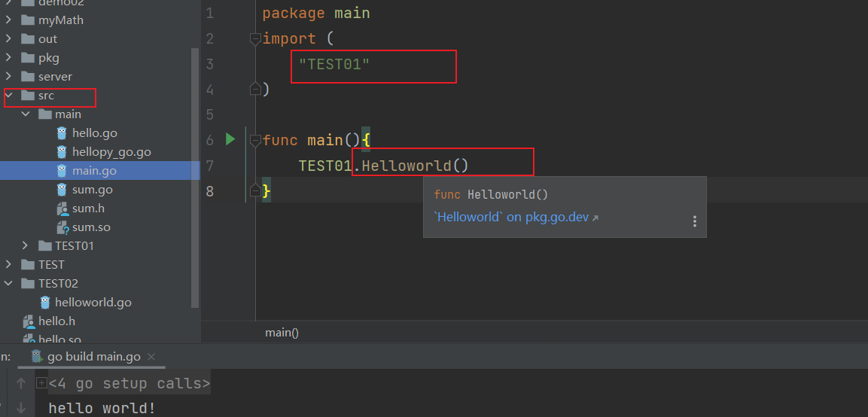Click the pkg folder icon

[28, 58]
